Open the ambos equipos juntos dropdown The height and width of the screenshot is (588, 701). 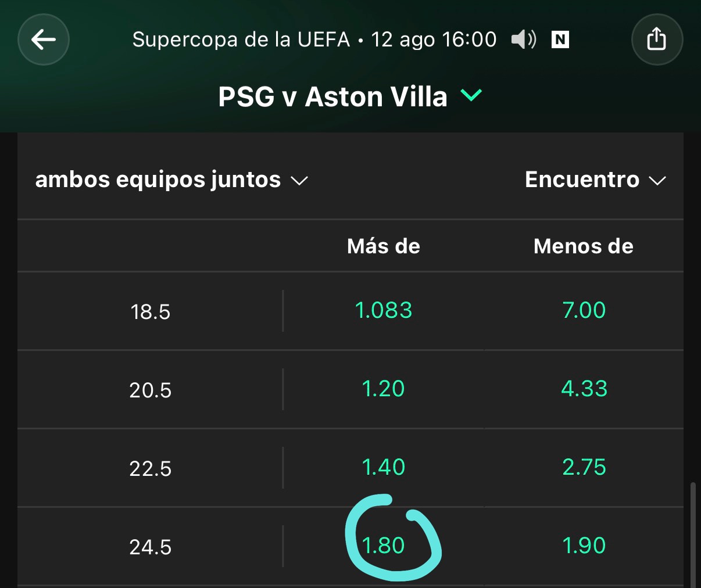coord(171,180)
